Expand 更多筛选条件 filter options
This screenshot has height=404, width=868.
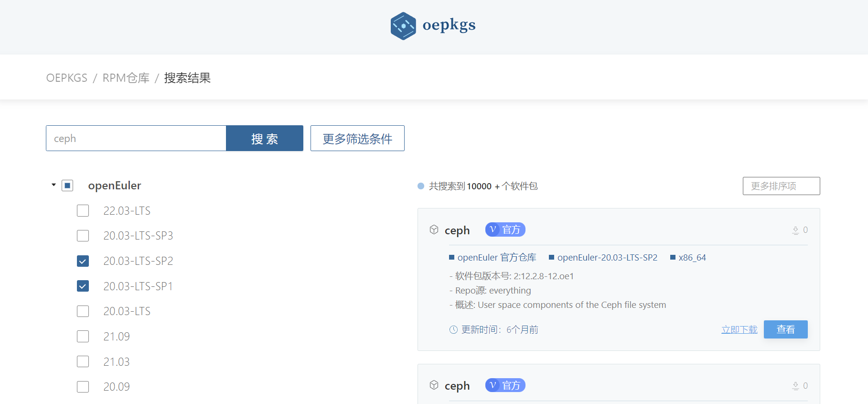click(357, 139)
